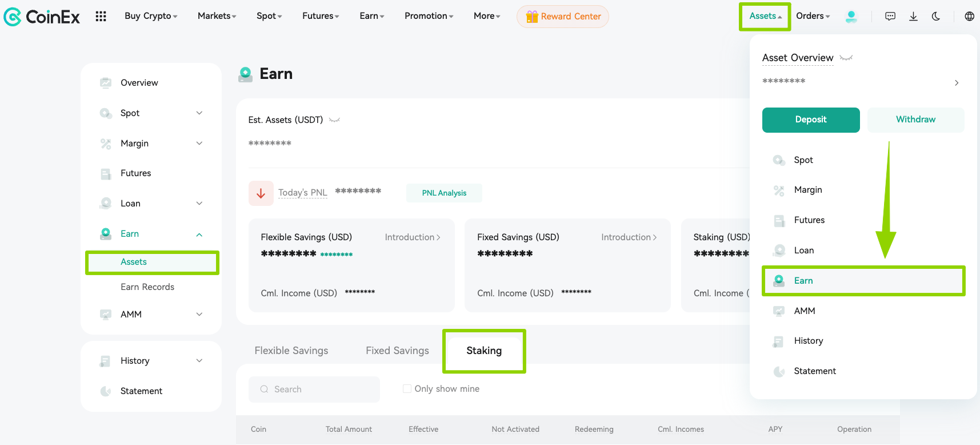980x445 pixels.
Task: Expand AMM chevron in left sidebar
Action: click(x=199, y=315)
